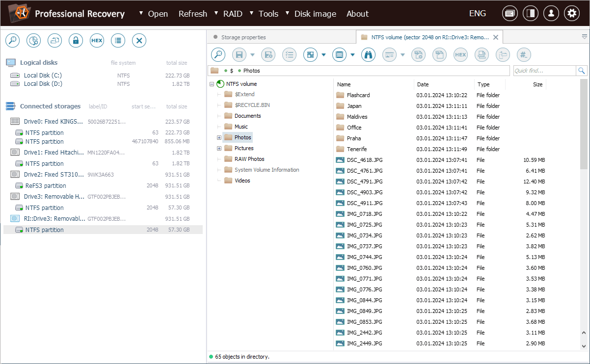Viewport: 590px width, 364px height.
Task: Collapse the NTFS volume tree root
Action: coord(212,84)
